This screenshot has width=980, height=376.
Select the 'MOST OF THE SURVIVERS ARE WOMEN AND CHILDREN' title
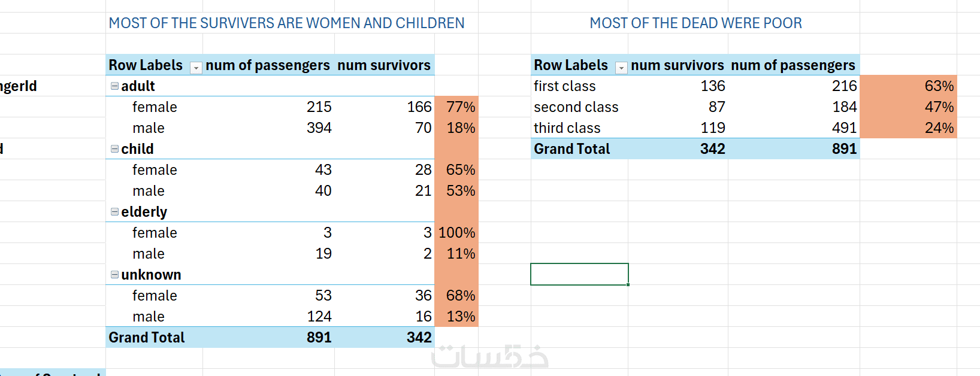pos(286,23)
